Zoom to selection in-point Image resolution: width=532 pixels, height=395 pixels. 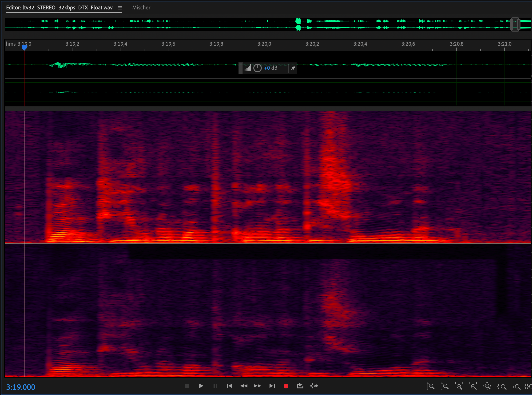[502, 386]
